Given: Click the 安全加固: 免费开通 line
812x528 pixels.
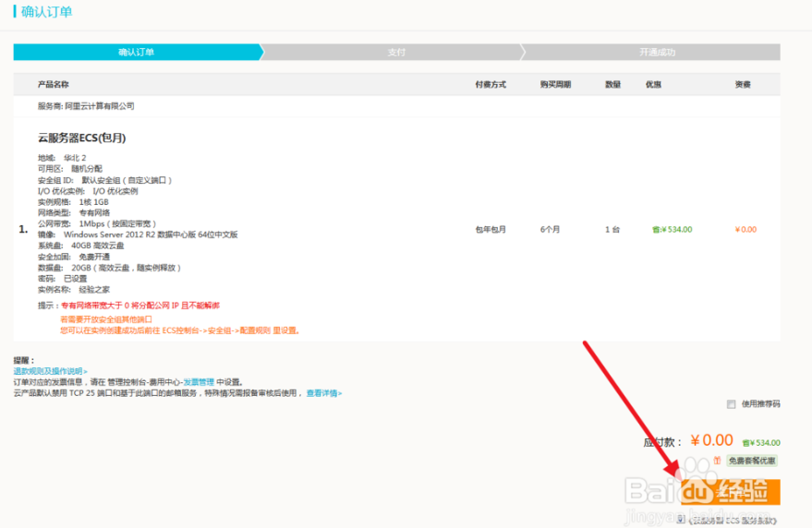Looking at the screenshot, I should click(74, 257).
